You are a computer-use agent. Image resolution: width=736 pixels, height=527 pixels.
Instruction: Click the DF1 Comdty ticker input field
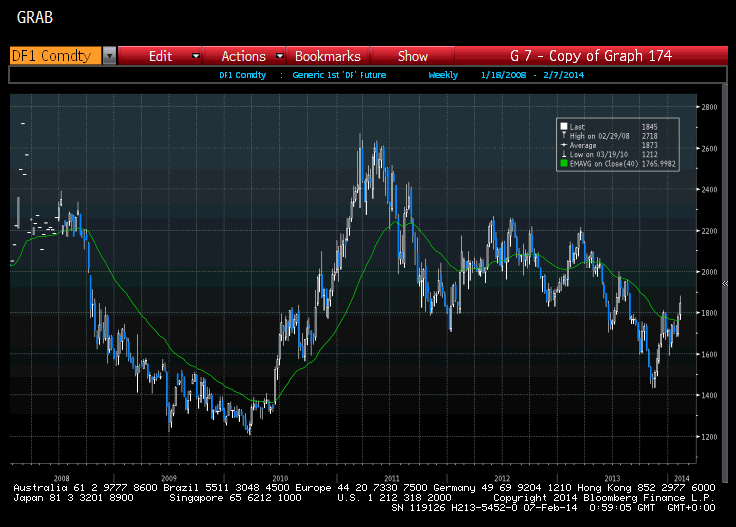pos(56,56)
